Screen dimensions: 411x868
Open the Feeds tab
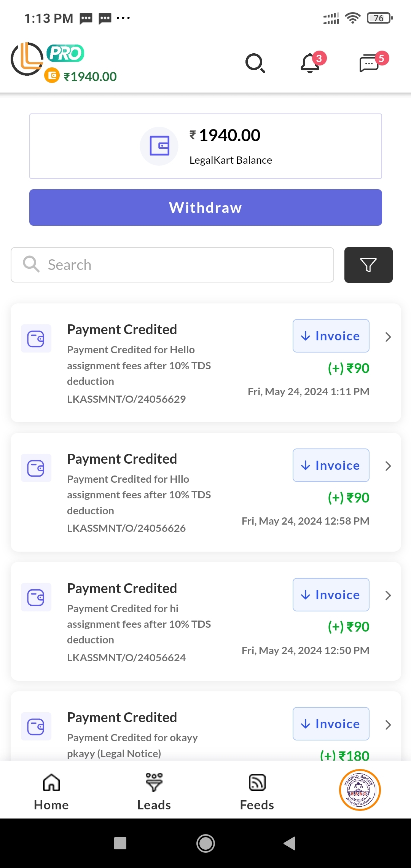(257, 793)
